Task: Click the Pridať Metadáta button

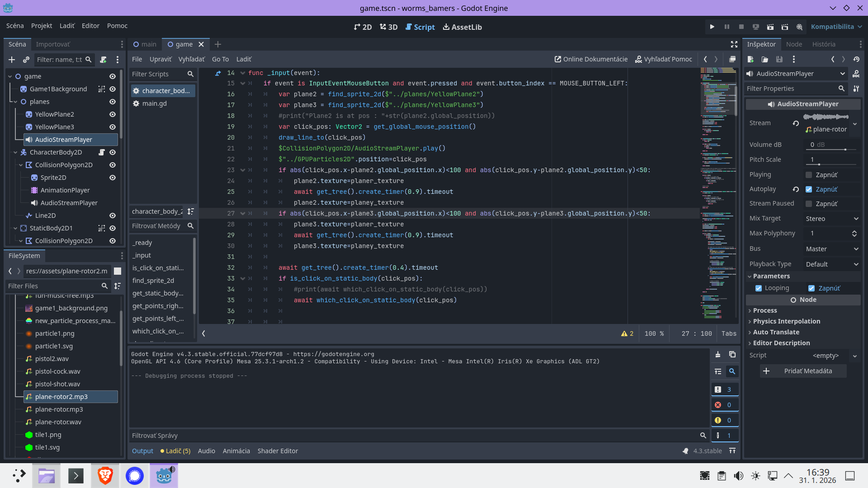Action: pos(803,371)
